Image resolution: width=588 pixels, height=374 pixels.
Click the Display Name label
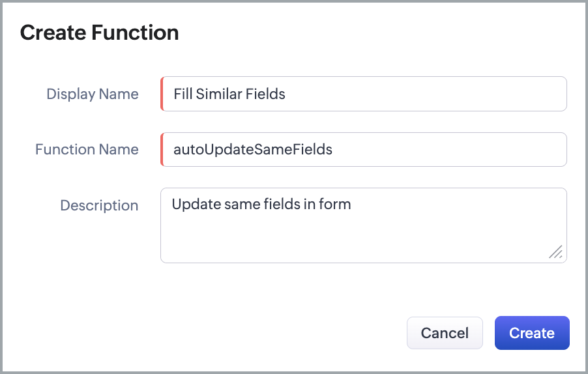click(93, 94)
